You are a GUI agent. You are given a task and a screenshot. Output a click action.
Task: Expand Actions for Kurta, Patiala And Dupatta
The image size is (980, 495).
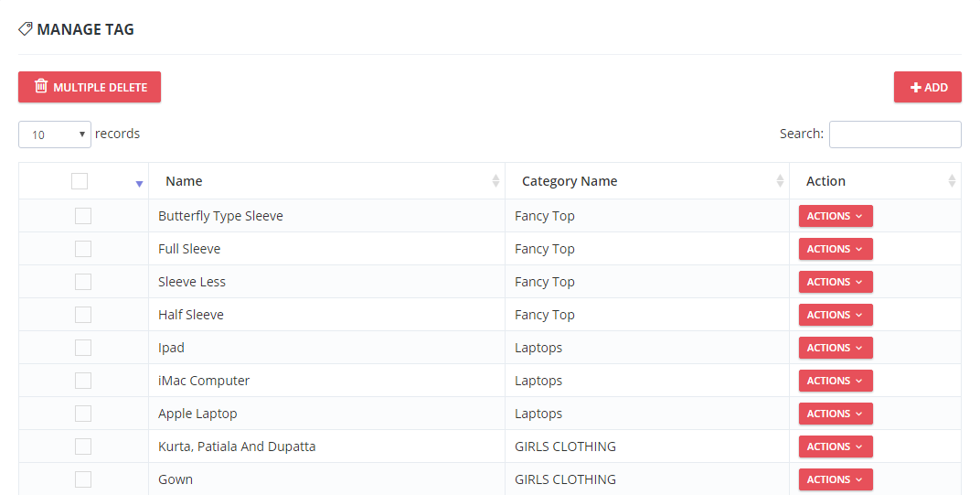tap(836, 447)
